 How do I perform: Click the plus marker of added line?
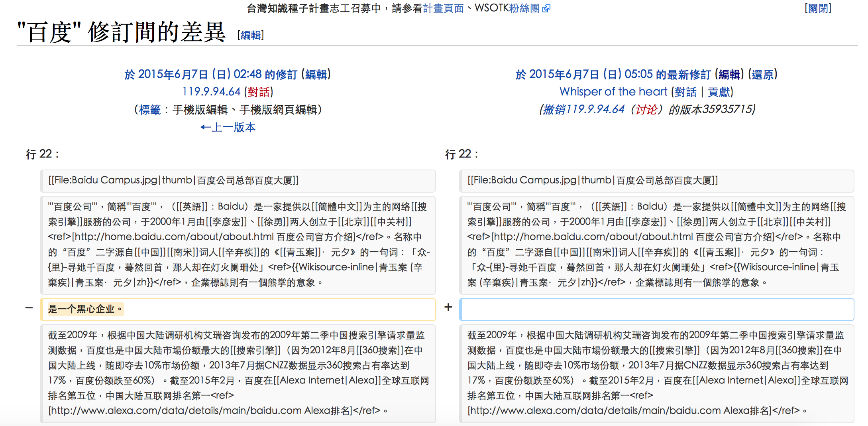448,307
